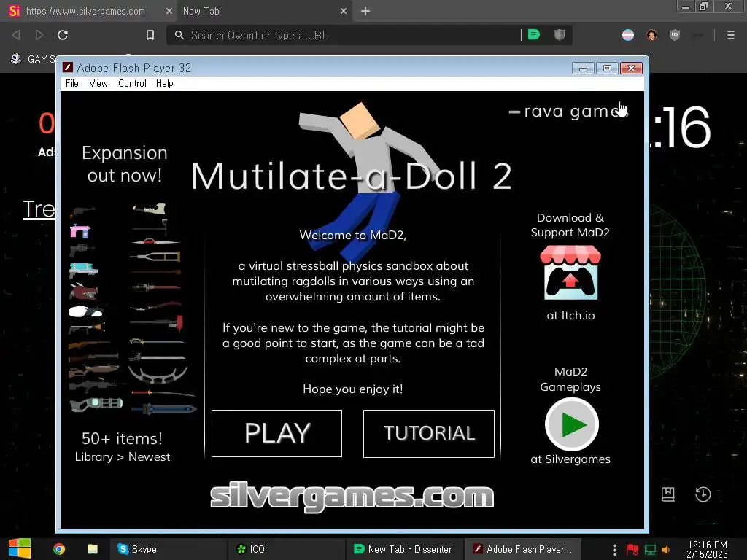Click the red flag tray icon
747x560 pixels.
[632, 550]
